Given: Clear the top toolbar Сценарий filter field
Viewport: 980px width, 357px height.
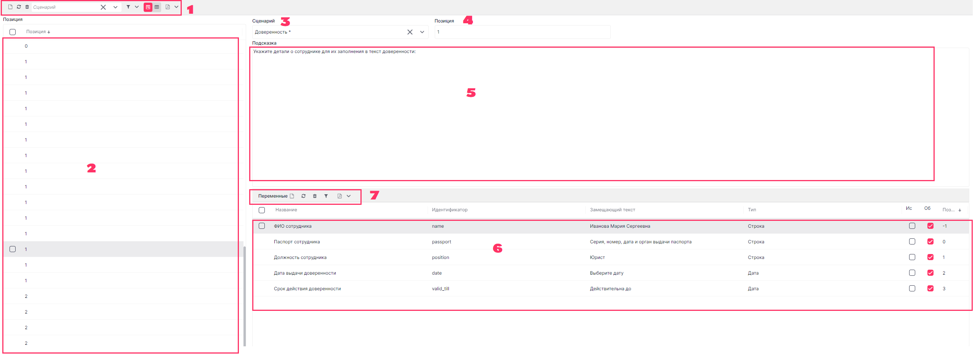Looking at the screenshot, I should click(x=103, y=7).
